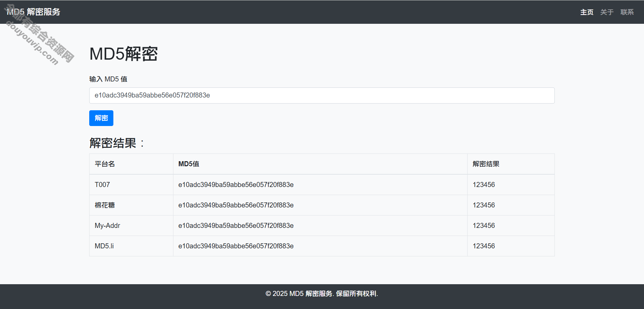Click the 解密结果 column header
This screenshot has width=644, height=309.
[486, 164]
